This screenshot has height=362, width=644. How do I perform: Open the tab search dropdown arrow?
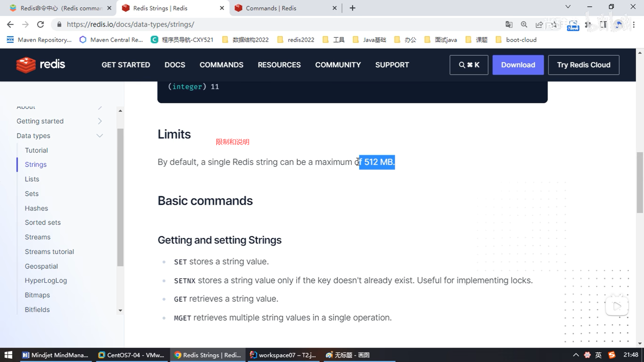coord(568,7)
